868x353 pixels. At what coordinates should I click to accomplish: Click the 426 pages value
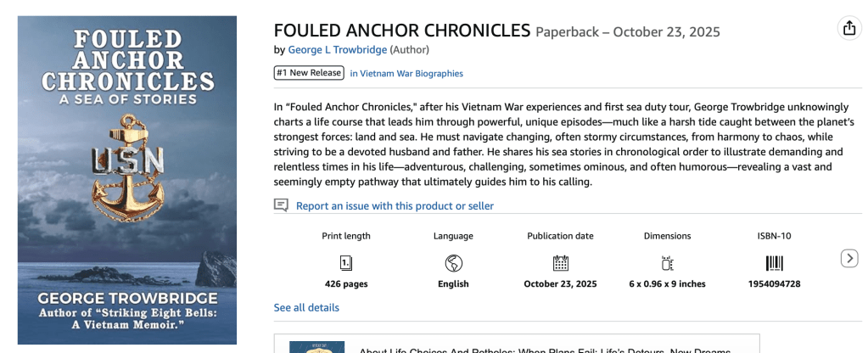point(346,284)
